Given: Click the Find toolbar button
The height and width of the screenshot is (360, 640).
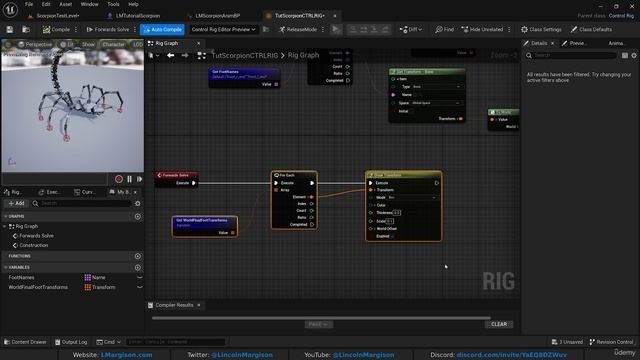Looking at the screenshot, I should 444,29.
